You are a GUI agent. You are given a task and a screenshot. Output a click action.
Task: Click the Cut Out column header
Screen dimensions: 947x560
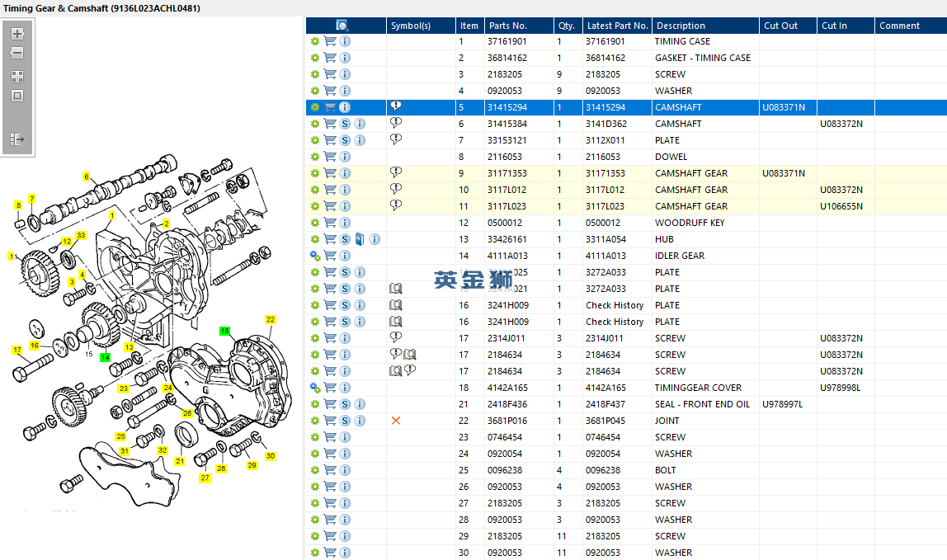tap(780, 26)
